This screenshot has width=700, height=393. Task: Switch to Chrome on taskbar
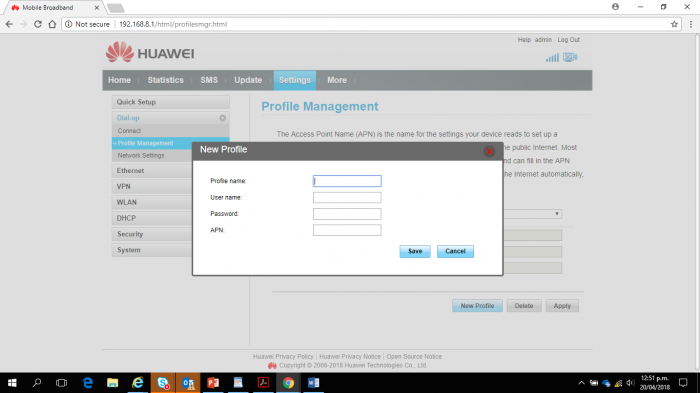click(288, 383)
